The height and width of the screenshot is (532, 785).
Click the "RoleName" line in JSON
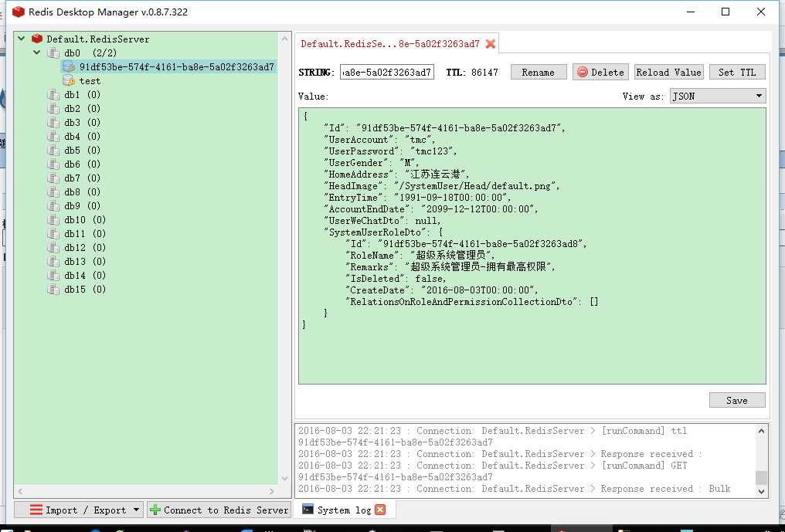point(420,256)
